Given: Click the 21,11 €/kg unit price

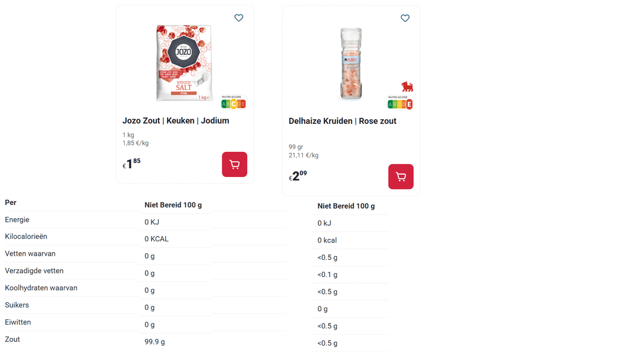Looking at the screenshot, I should pyautogui.click(x=304, y=156).
